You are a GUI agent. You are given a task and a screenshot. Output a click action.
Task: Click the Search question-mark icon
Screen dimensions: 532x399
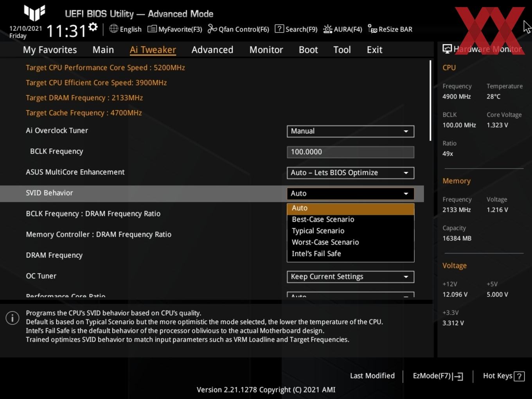[x=279, y=29]
